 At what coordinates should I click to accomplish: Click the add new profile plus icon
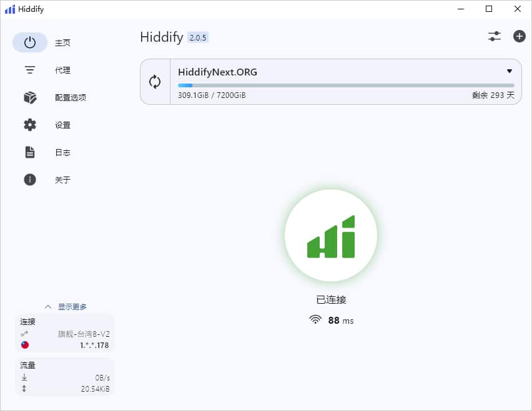[x=520, y=36]
